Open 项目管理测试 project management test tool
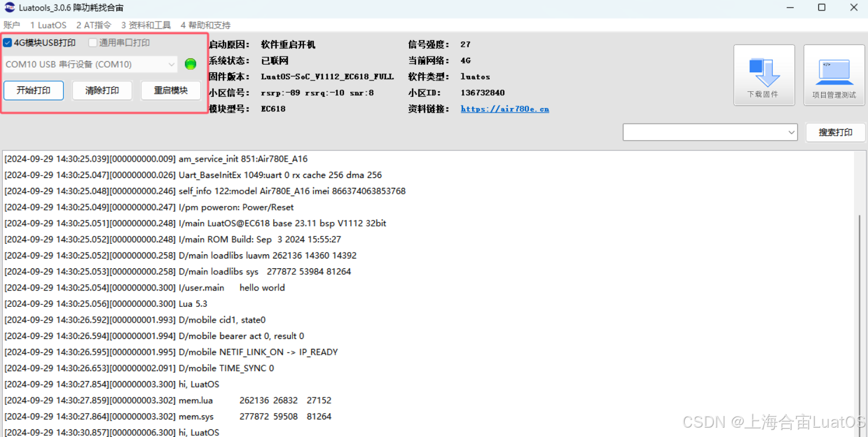The image size is (868, 437). tap(834, 74)
